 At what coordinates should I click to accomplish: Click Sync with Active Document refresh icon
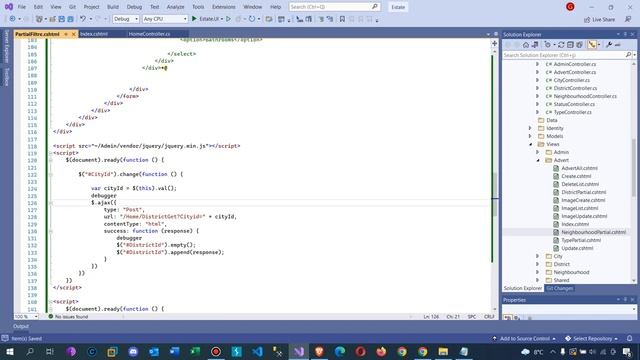[561, 45]
